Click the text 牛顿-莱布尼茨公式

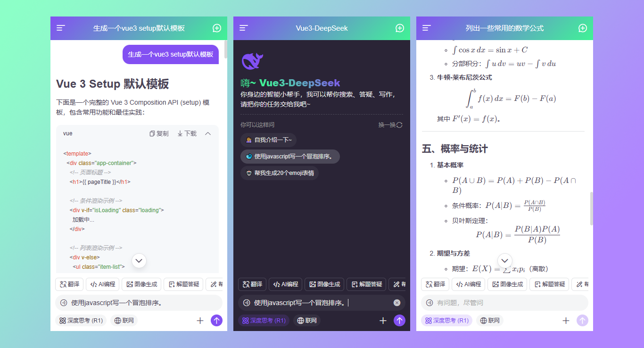tap(464, 77)
